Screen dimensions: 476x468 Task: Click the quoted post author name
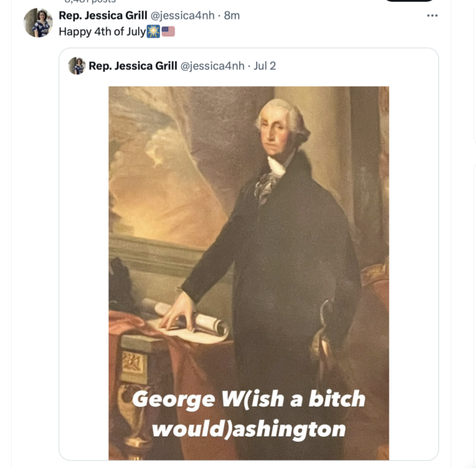(x=133, y=66)
